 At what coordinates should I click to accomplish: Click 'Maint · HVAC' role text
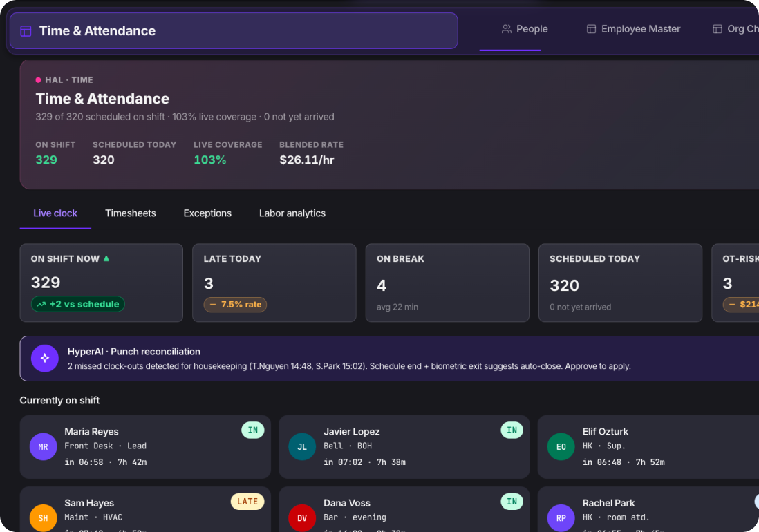tap(93, 517)
